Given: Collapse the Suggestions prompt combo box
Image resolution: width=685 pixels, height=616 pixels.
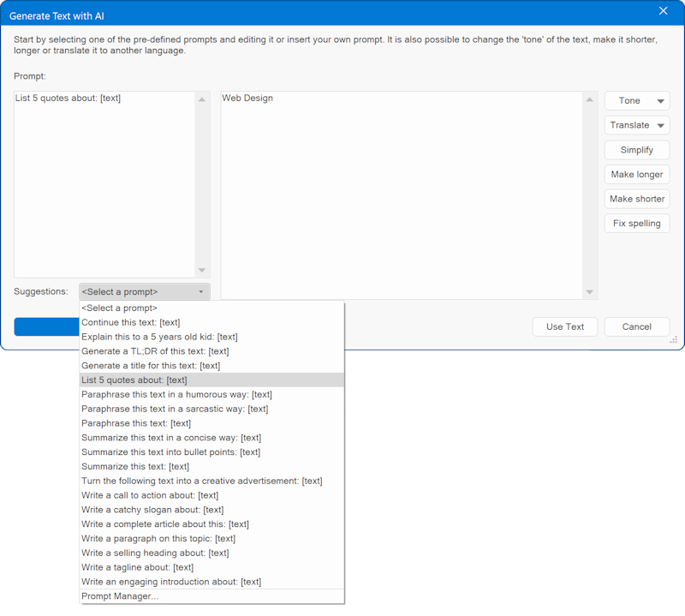Looking at the screenshot, I should coord(145,291).
